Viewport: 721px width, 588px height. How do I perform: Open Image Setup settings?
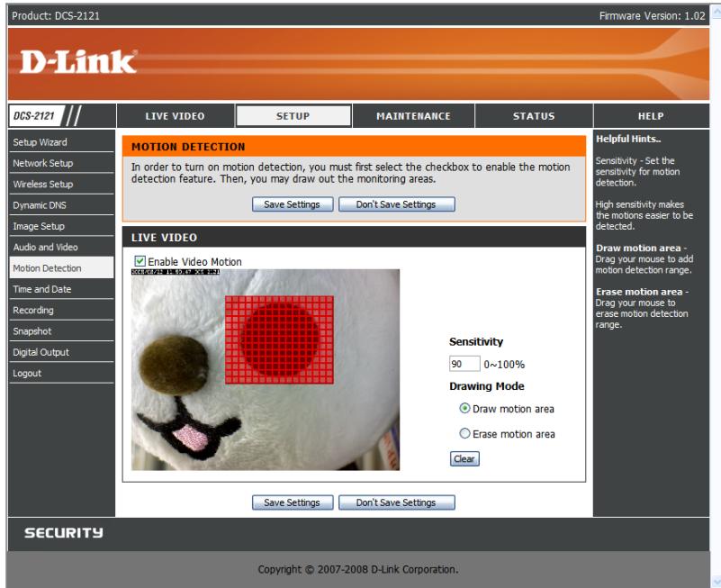61,226
